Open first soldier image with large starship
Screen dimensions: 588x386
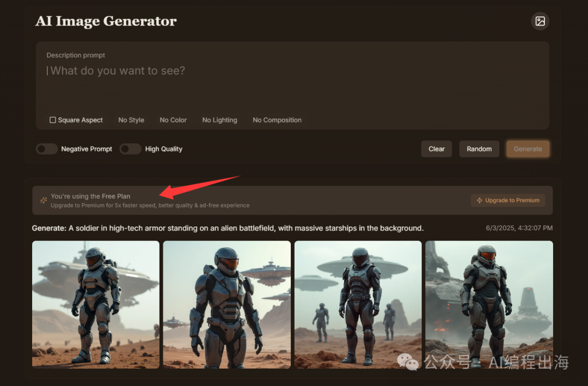coord(96,304)
